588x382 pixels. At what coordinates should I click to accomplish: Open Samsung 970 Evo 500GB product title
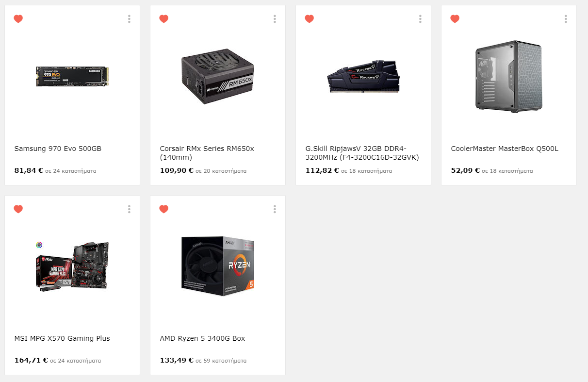58,149
